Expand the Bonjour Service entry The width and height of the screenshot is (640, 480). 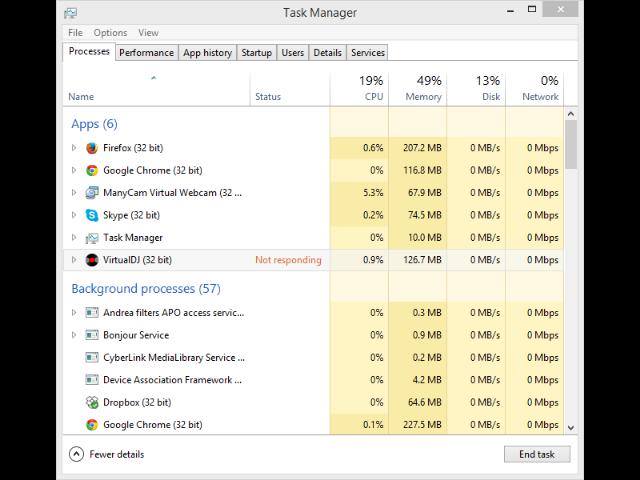pos(74,335)
